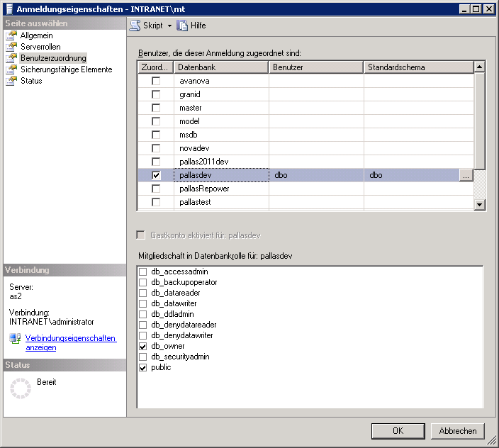Click the Hilfe toolbar button label
The width and height of the screenshot is (499, 448).
coord(198,26)
